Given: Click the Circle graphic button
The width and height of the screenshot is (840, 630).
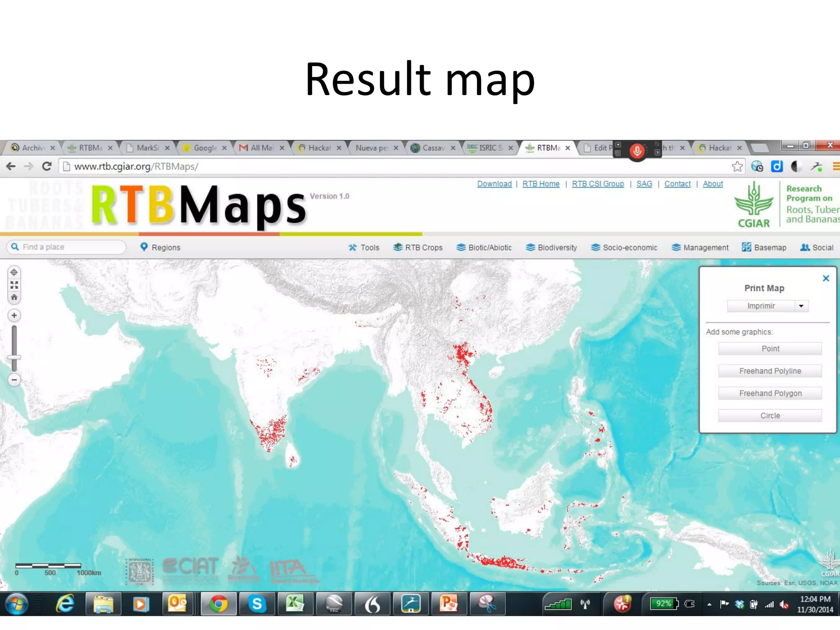Looking at the screenshot, I should pyautogui.click(x=770, y=415).
